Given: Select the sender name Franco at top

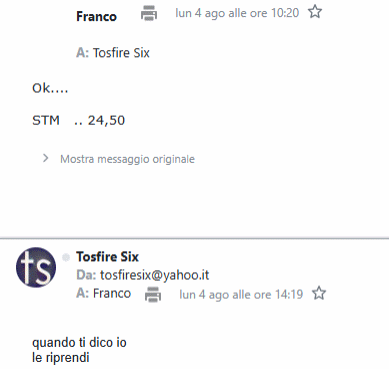Looking at the screenshot, I should pyautogui.click(x=96, y=16).
